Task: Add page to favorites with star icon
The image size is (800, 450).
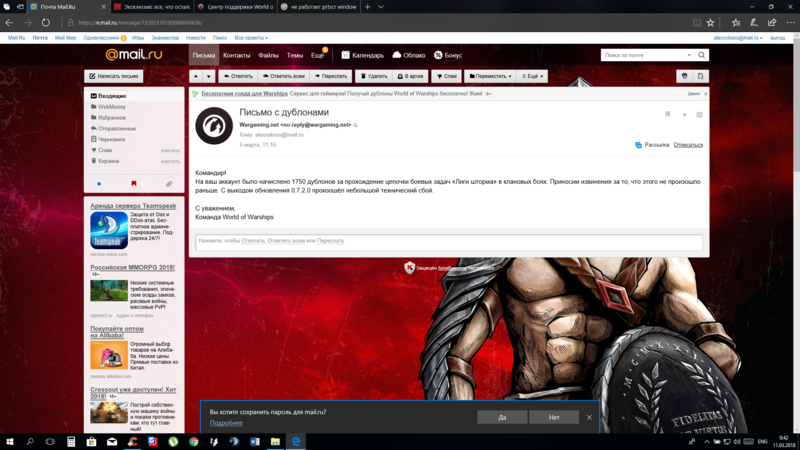Action: [710, 22]
